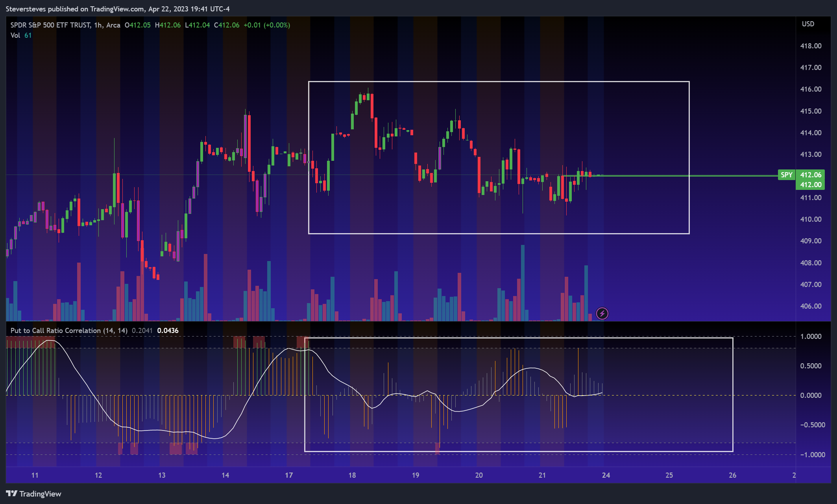
Task: Click the −1.0000 indicator axis label
Action: pyautogui.click(x=812, y=455)
